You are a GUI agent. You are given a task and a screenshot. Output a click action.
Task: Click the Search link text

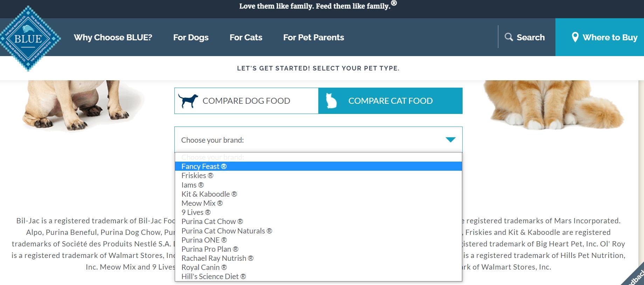(531, 38)
